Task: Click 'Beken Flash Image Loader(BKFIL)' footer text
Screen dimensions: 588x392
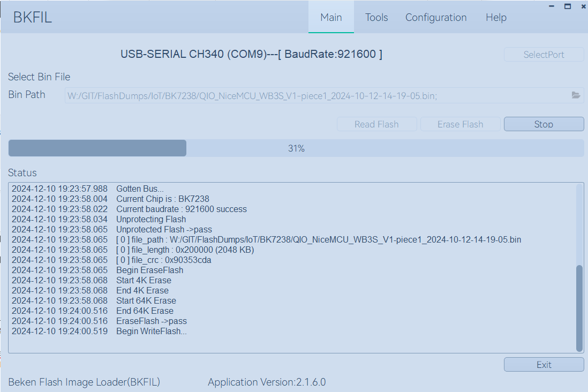Action: click(x=84, y=382)
